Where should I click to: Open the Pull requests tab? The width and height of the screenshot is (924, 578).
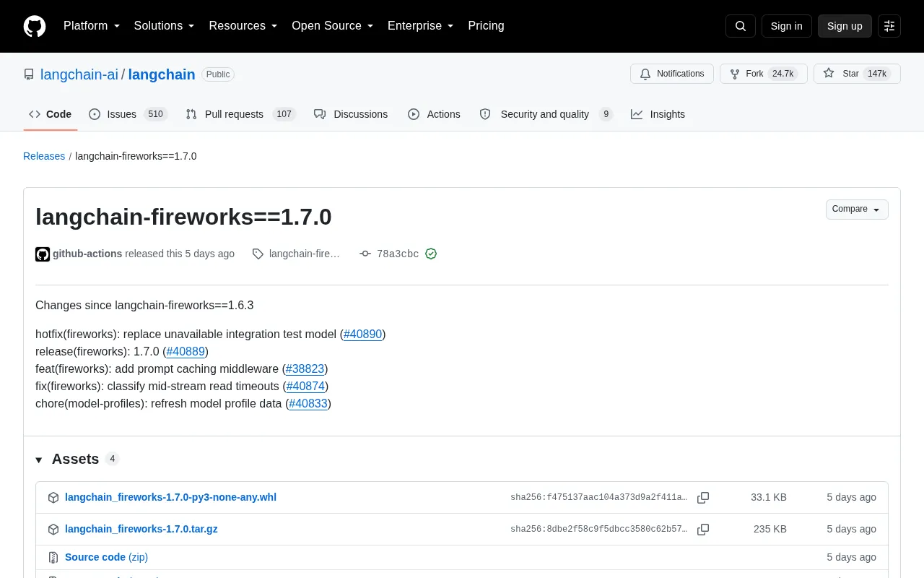240,114
